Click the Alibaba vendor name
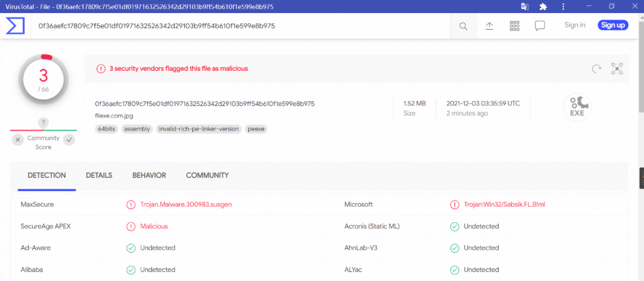The image size is (644, 281). click(x=32, y=270)
